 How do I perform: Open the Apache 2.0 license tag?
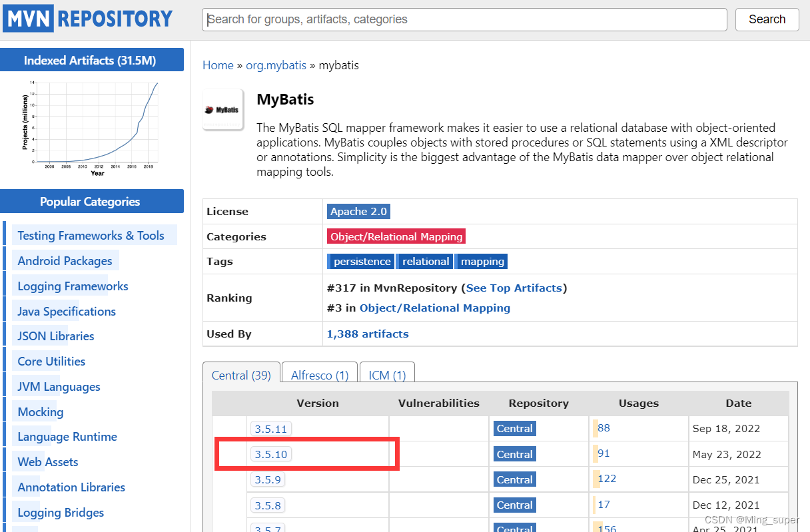[358, 212]
